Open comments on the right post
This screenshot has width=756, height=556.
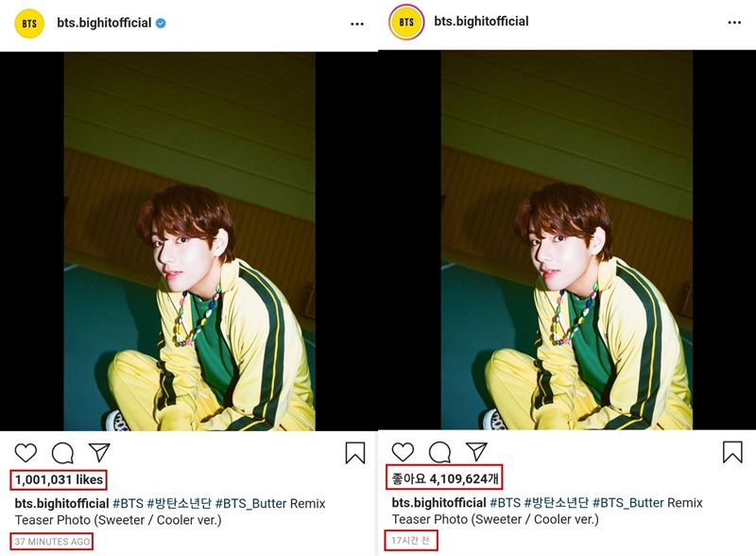tap(439, 452)
